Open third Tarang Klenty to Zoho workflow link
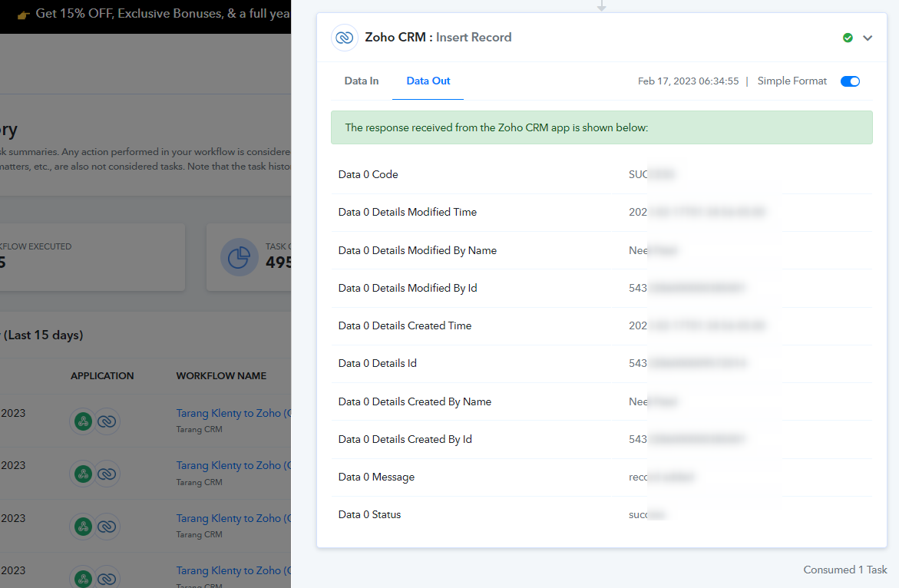The height and width of the screenshot is (588, 899). coord(233,518)
